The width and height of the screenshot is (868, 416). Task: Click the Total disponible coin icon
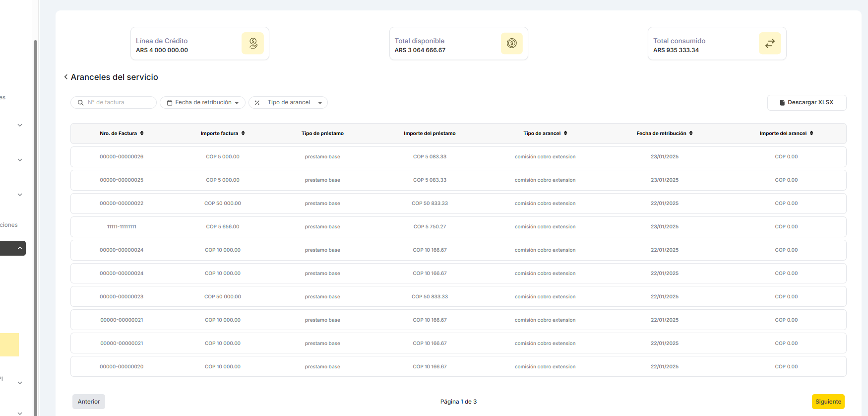pos(511,43)
